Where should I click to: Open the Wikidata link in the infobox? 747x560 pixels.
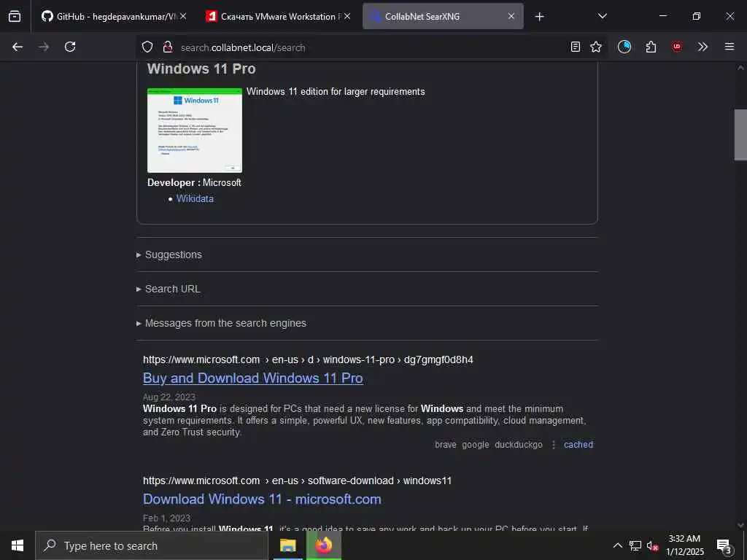click(x=195, y=198)
